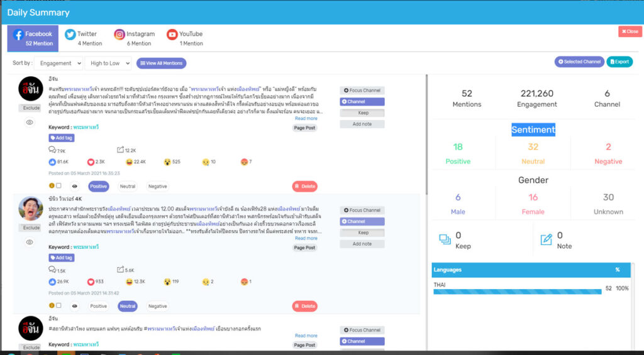Exclude the ซีนิว วิวเวอร์ 4K post
This screenshot has height=355, width=644.
pyautogui.click(x=30, y=228)
